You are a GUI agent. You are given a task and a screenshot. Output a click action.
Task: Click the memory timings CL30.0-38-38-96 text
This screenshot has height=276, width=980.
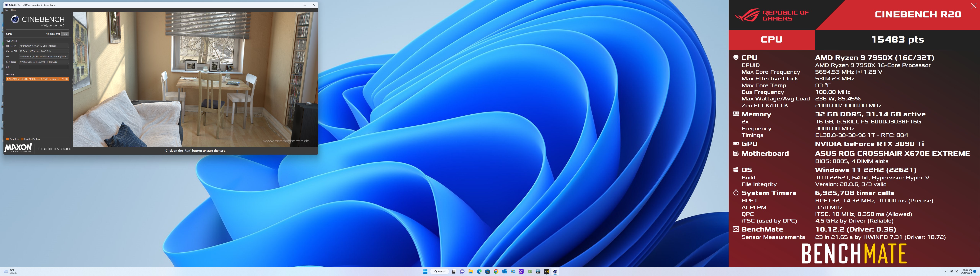pyautogui.click(x=861, y=135)
